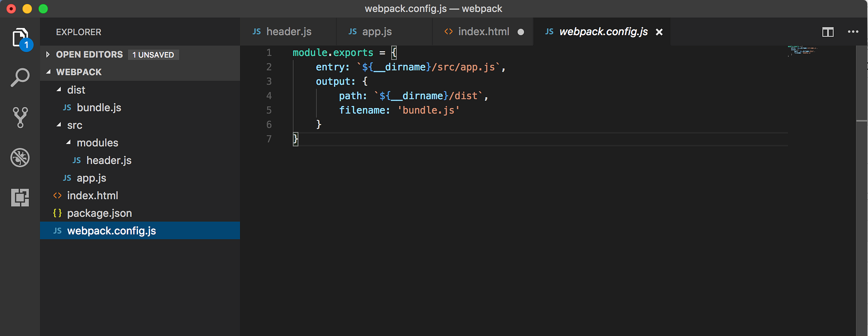The image size is (868, 336).
Task: Click line number 7 in the gutter
Action: [x=269, y=139]
